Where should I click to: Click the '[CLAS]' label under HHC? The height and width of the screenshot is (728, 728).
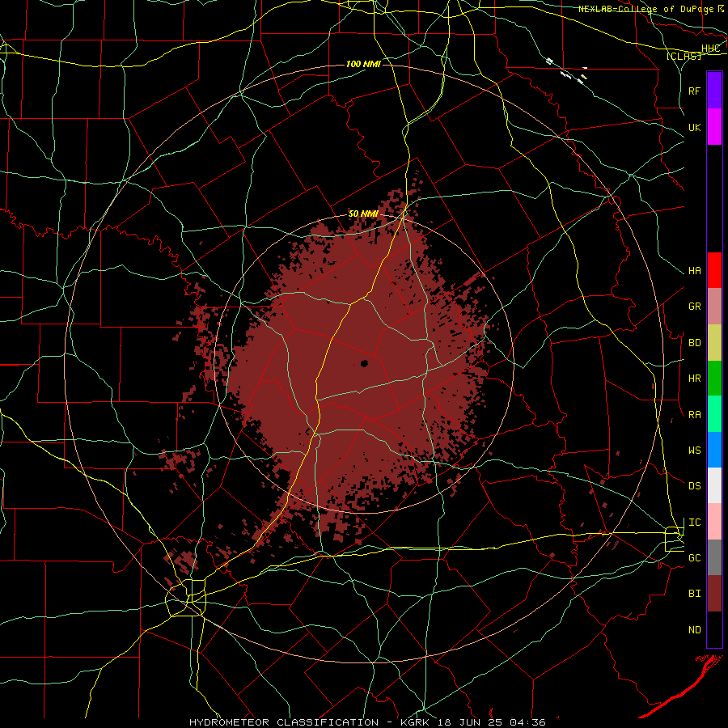684,56
